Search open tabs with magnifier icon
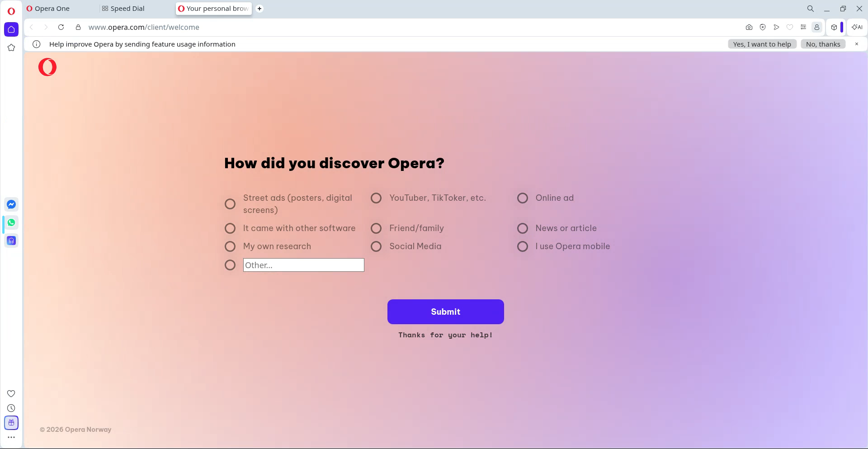The image size is (868, 449). pos(811,9)
